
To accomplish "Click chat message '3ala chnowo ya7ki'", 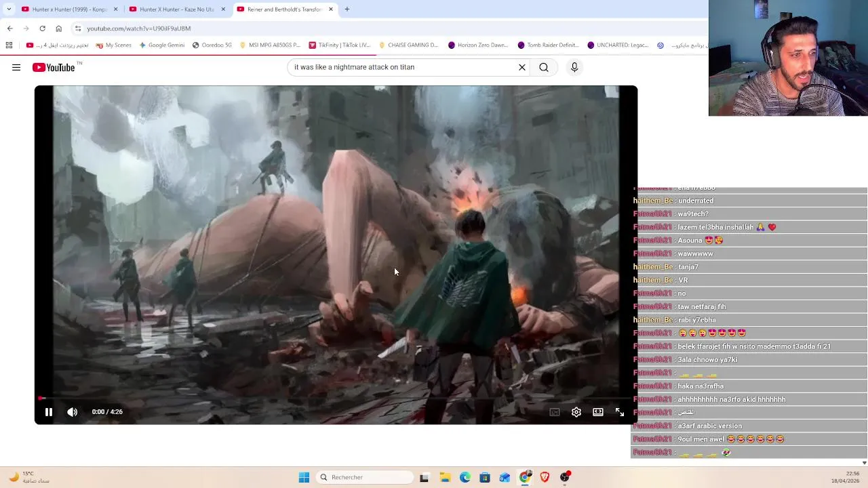I will tap(707, 359).
